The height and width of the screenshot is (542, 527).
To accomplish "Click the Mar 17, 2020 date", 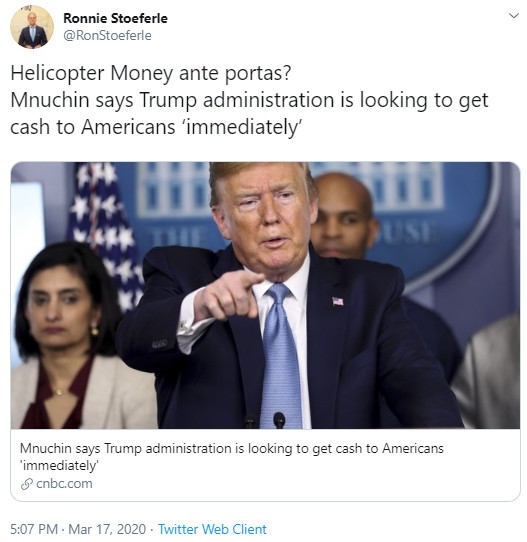I will click(107, 529).
